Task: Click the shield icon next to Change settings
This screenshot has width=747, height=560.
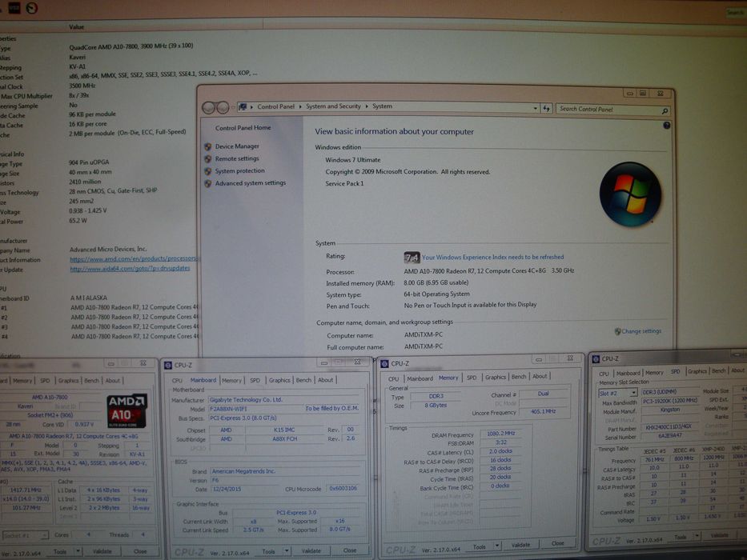Action: [617, 331]
